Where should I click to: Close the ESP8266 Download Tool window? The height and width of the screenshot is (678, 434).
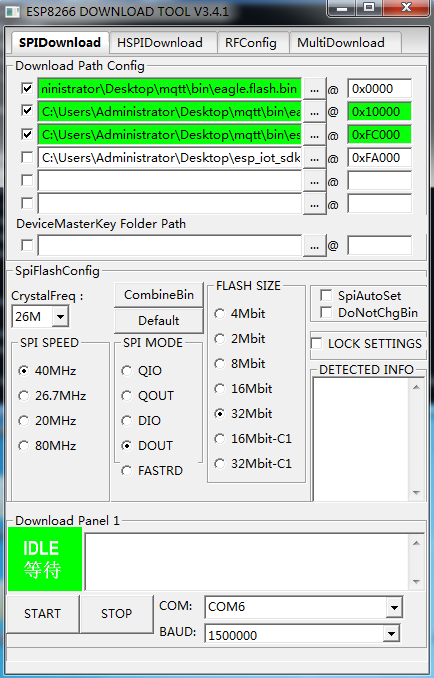tap(406, 7)
